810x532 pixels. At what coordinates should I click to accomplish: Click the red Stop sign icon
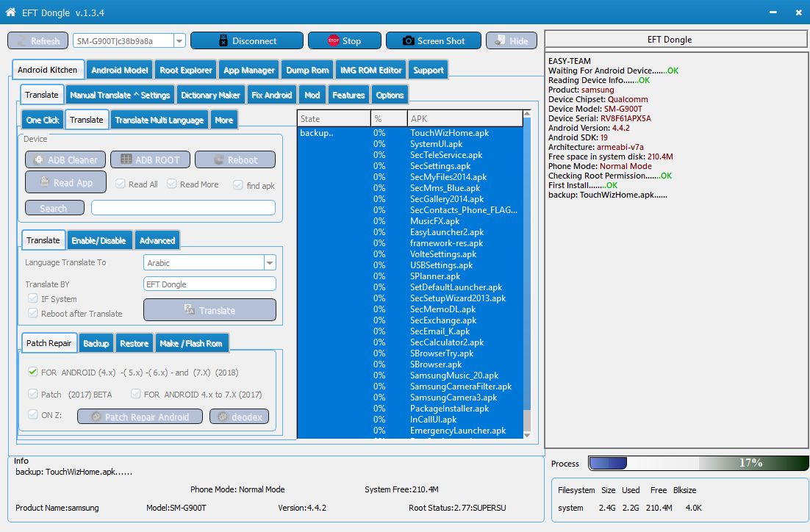click(333, 41)
